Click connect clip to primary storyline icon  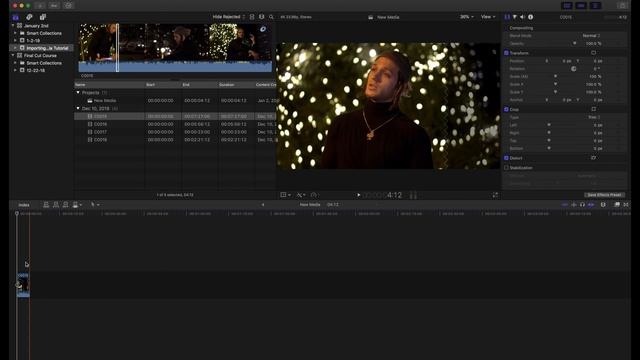click(x=46, y=204)
